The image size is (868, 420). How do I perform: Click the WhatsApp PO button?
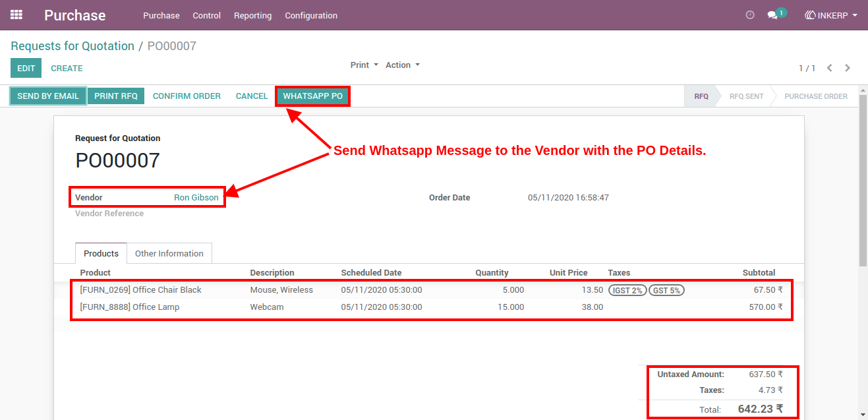tap(313, 96)
